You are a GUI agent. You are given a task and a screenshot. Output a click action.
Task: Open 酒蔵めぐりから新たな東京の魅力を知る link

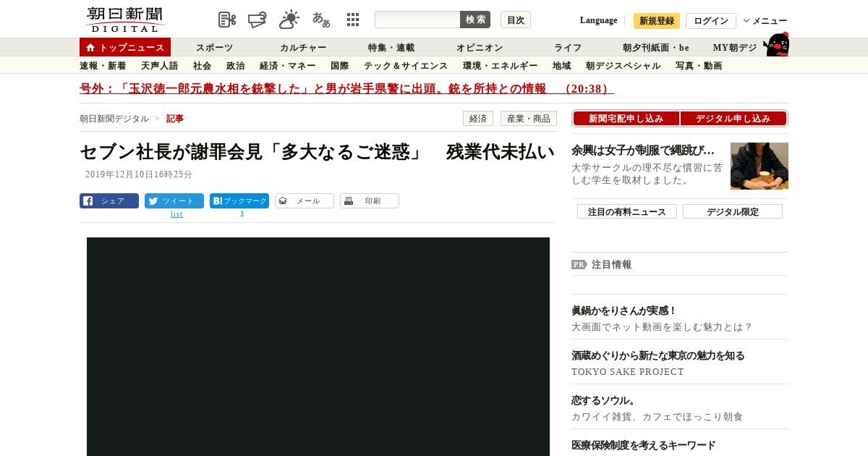(658, 355)
